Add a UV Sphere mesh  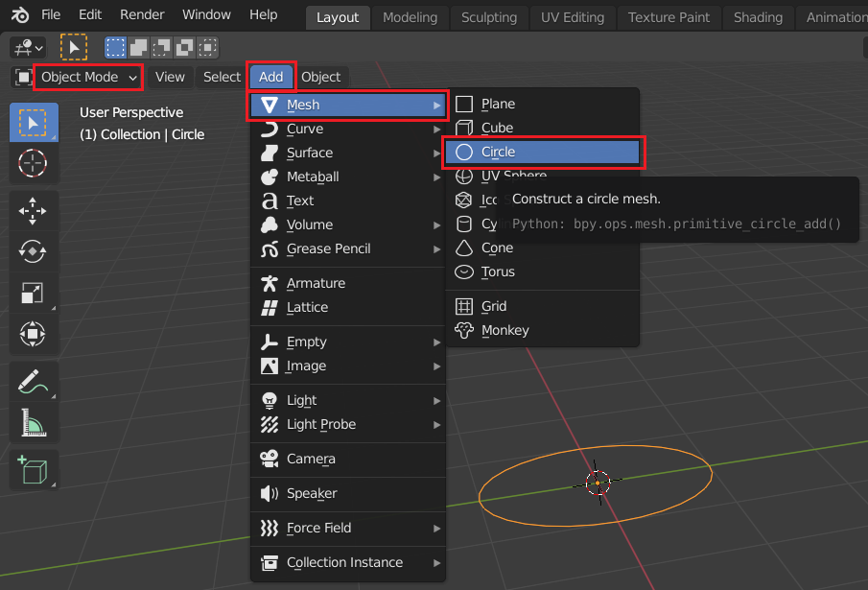543,176
